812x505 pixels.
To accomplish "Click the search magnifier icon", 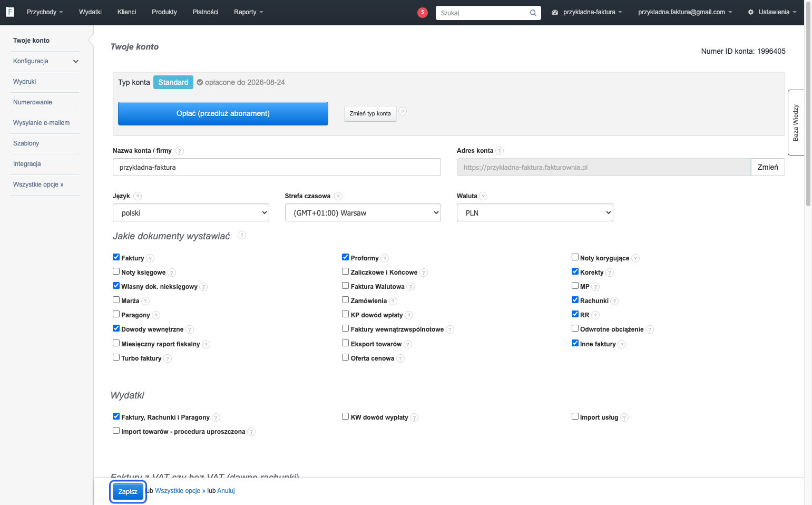I will [533, 13].
